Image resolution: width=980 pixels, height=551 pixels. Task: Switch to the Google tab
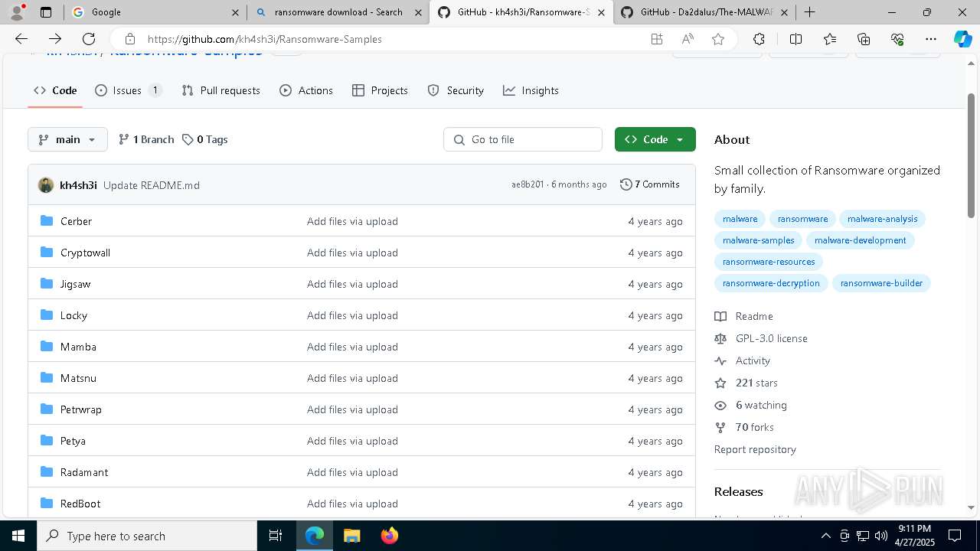coord(154,12)
